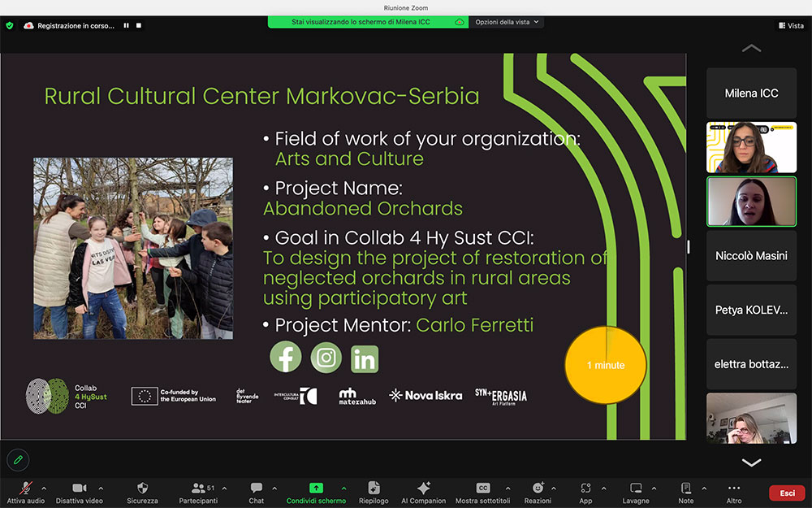The width and height of the screenshot is (812, 508).
Task: Open the Sicurezza shield icon
Action: point(142,488)
